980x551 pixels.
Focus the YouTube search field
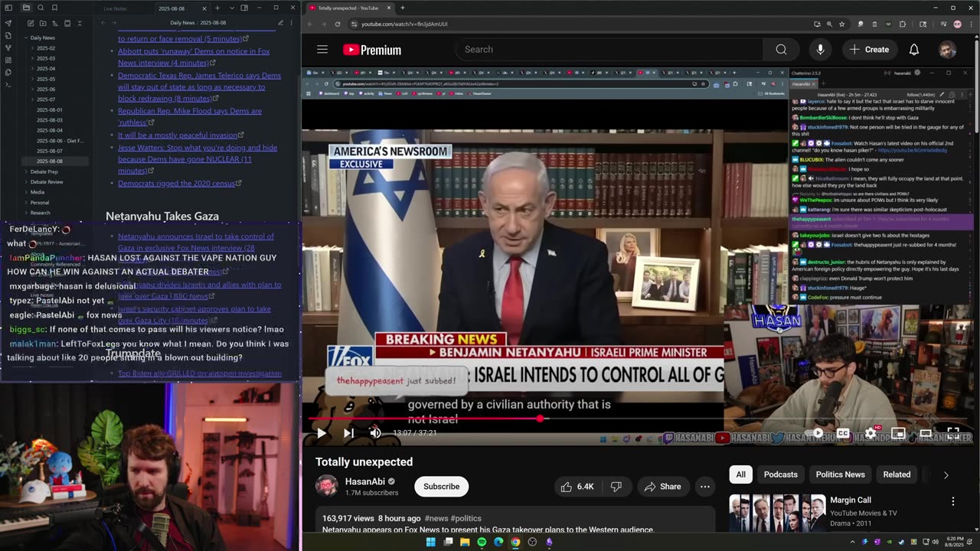pos(609,50)
